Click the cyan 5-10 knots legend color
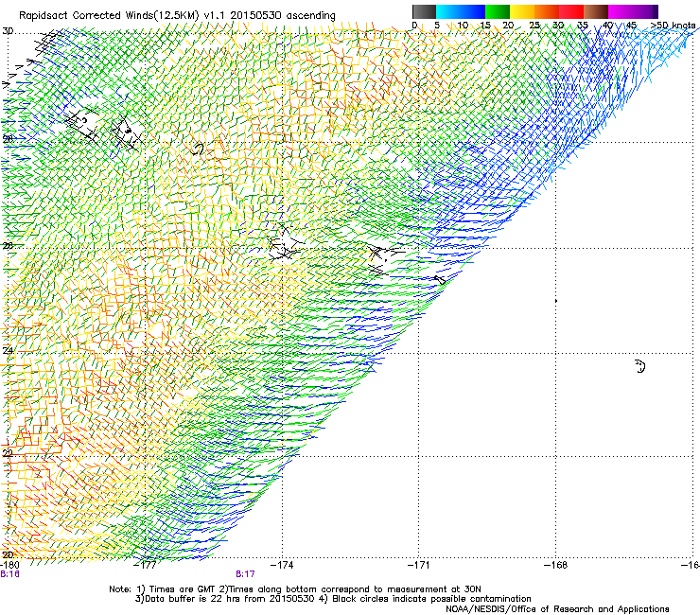The image size is (700, 615). (448, 11)
